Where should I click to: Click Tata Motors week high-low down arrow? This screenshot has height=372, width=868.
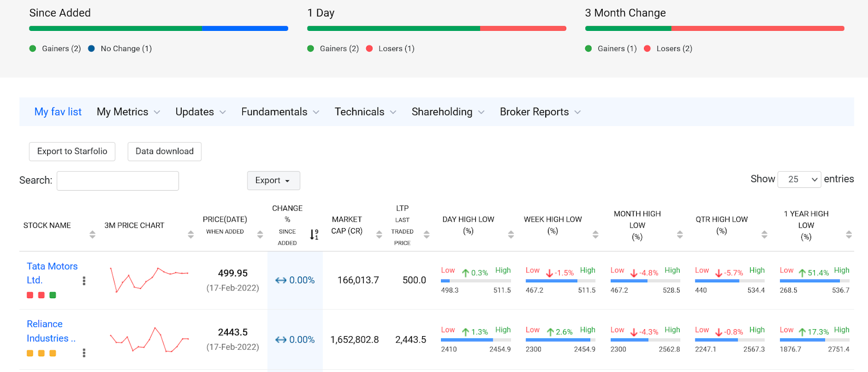click(550, 273)
